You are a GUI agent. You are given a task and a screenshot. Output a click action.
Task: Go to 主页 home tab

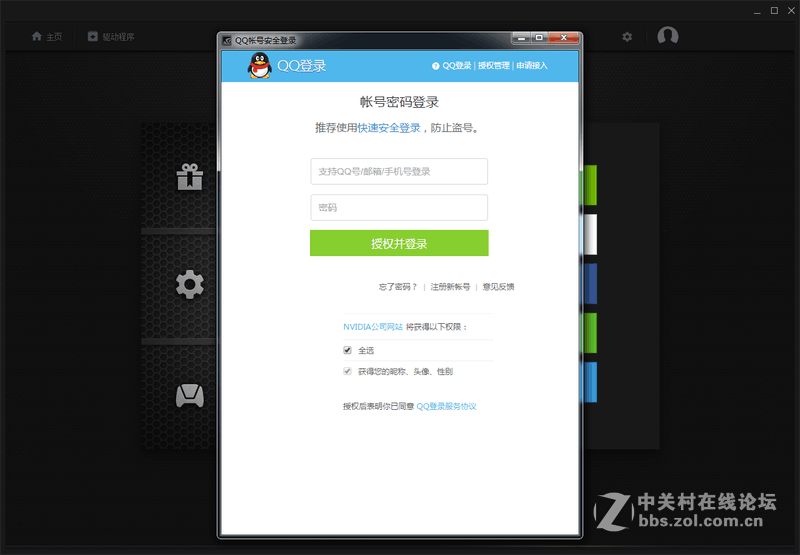pos(47,37)
